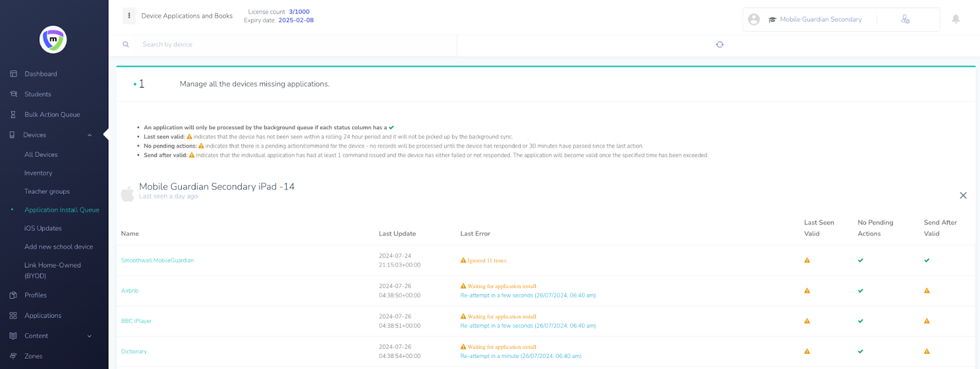980x369 pixels.
Task: Open Inventory submenu item
Action: pyautogui.click(x=39, y=173)
